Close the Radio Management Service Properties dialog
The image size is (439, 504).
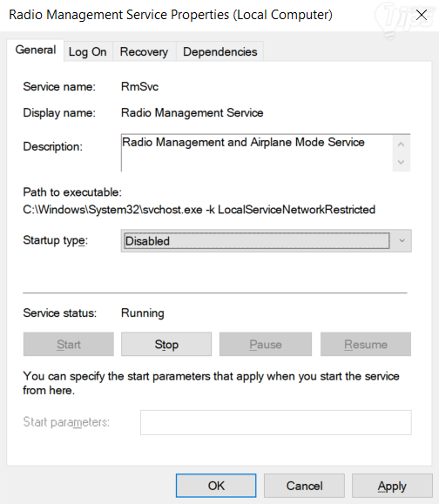pyautogui.click(x=422, y=15)
